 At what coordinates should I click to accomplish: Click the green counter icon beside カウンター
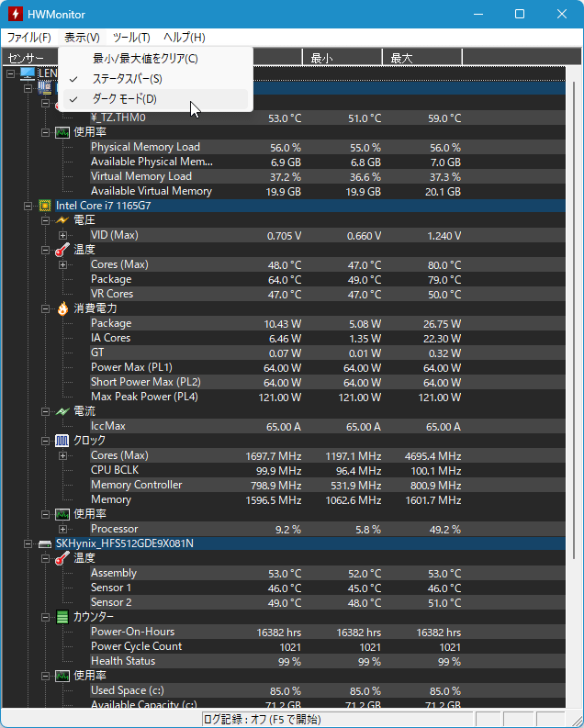click(62, 617)
